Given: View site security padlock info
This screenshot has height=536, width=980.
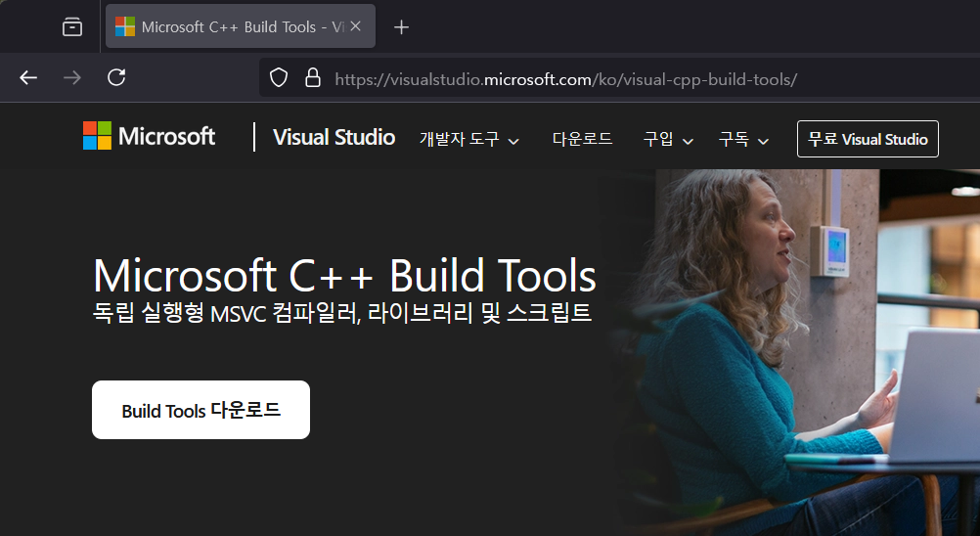Looking at the screenshot, I should pyautogui.click(x=313, y=78).
